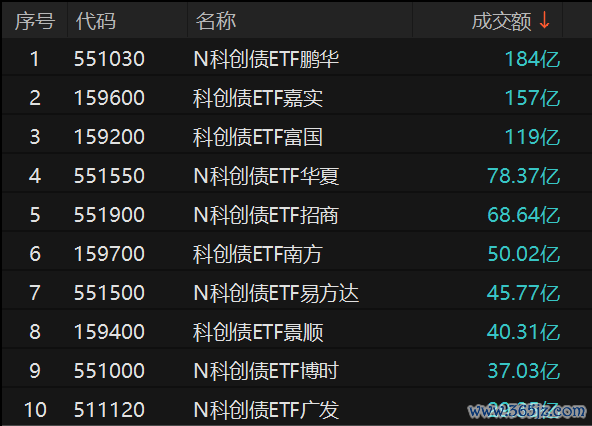This screenshot has height=426, width=592.
Task: Click the 代码 column header
Action: point(96,21)
